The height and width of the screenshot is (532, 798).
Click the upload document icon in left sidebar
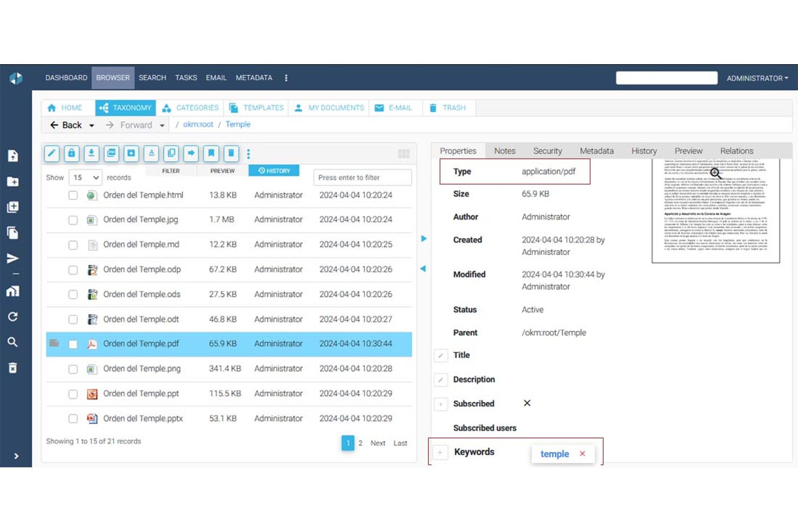pyautogui.click(x=13, y=156)
